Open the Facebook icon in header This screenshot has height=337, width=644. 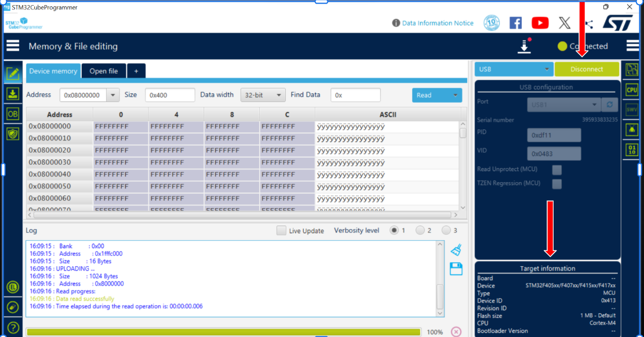515,23
